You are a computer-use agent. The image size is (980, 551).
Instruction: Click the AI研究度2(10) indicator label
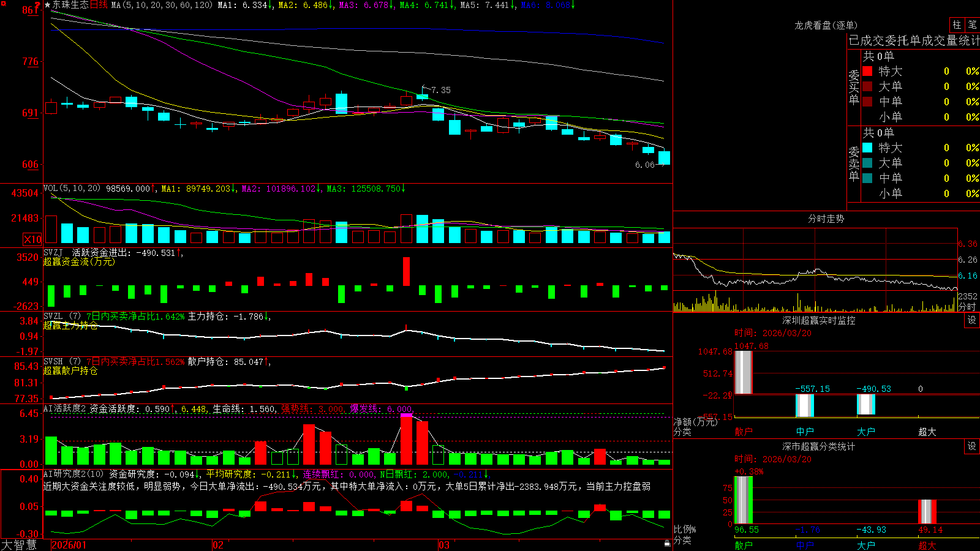(x=74, y=474)
